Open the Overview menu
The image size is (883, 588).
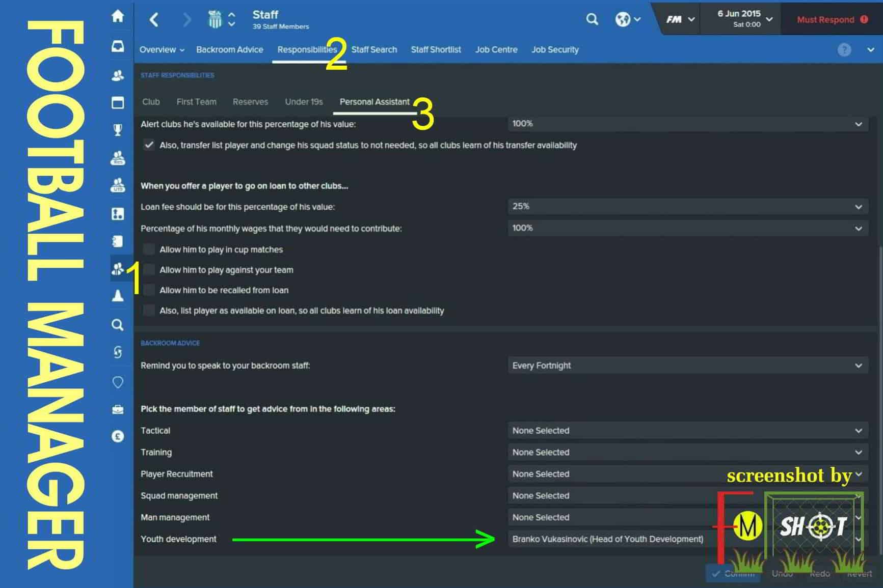click(162, 50)
